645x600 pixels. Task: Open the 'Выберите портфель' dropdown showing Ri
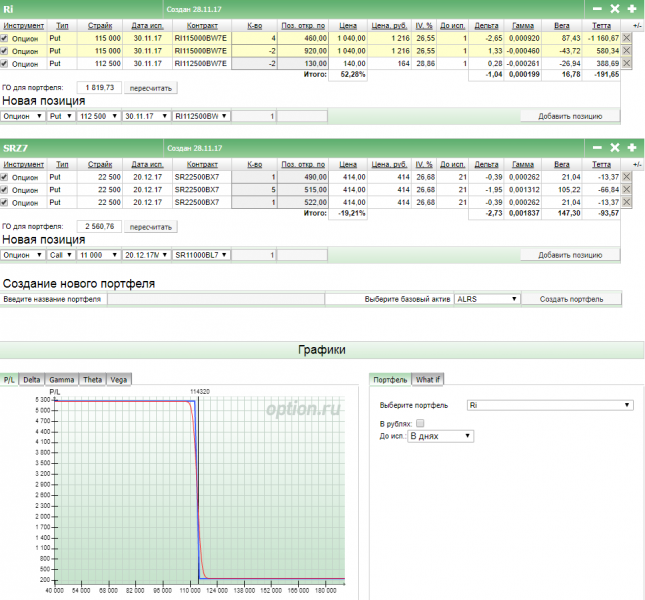point(550,405)
